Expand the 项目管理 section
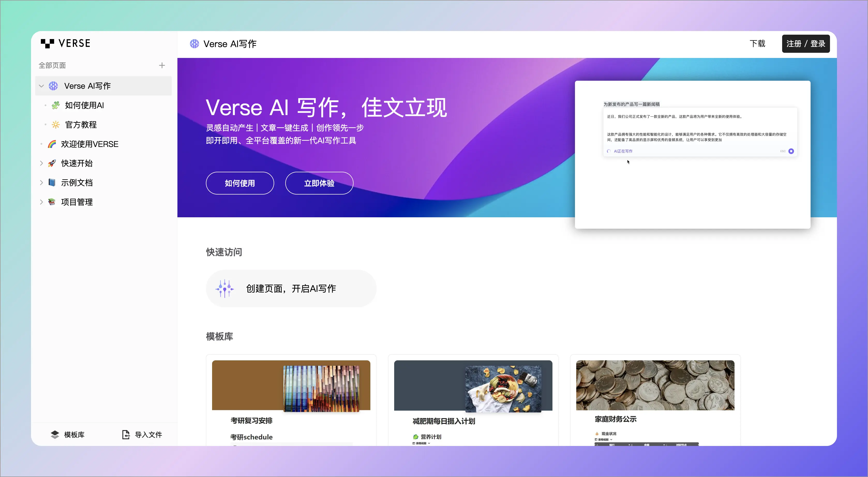The width and height of the screenshot is (868, 477). click(x=41, y=202)
